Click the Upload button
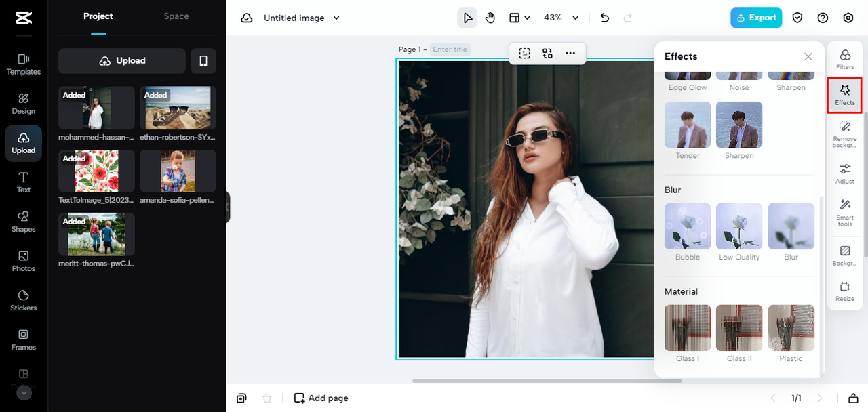 coord(122,61)
